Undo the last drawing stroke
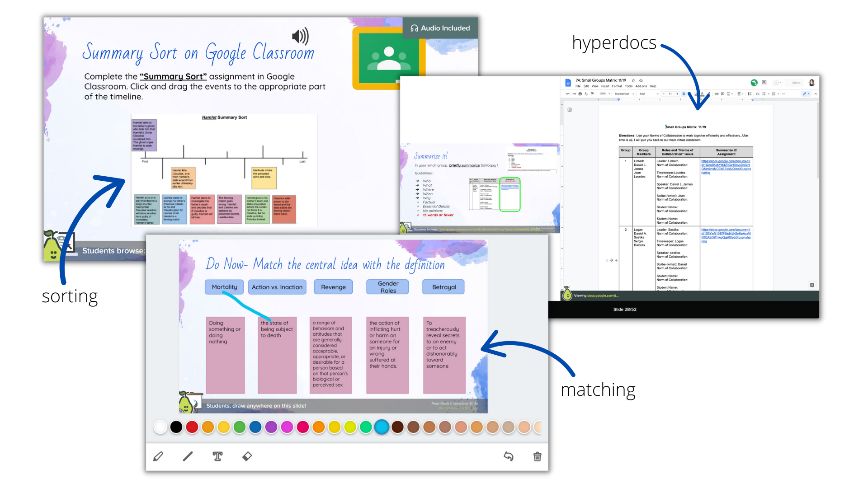 pos(509,456)
